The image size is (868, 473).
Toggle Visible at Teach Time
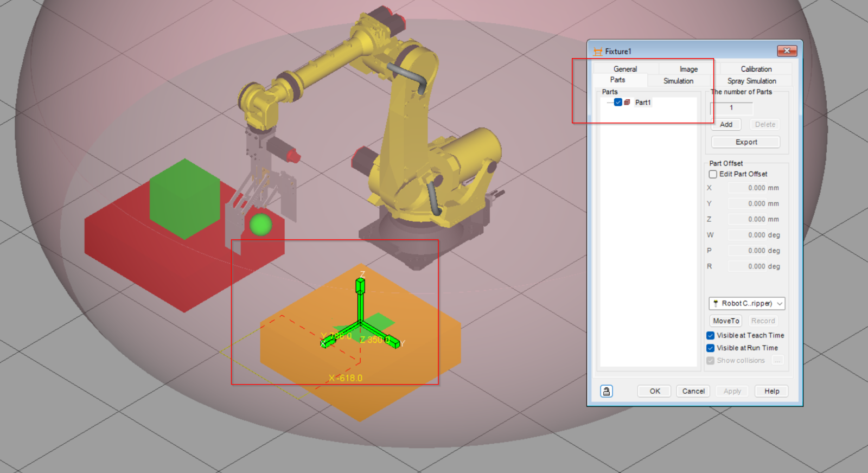[x=710, y=336]
